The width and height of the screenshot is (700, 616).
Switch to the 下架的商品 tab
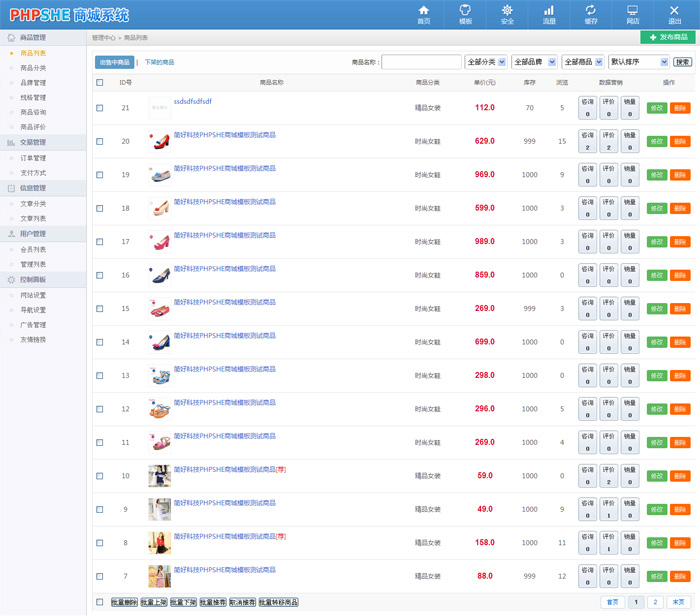point(159,62)
